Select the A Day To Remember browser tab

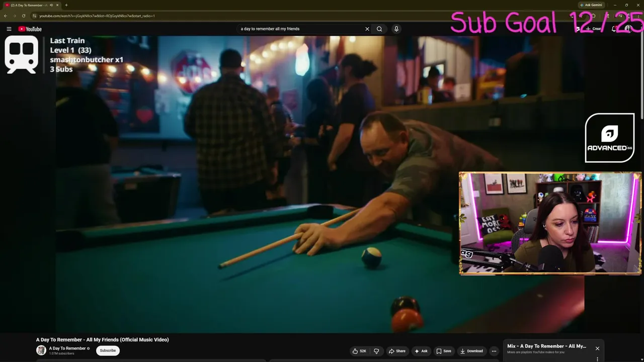pos(31,5)
